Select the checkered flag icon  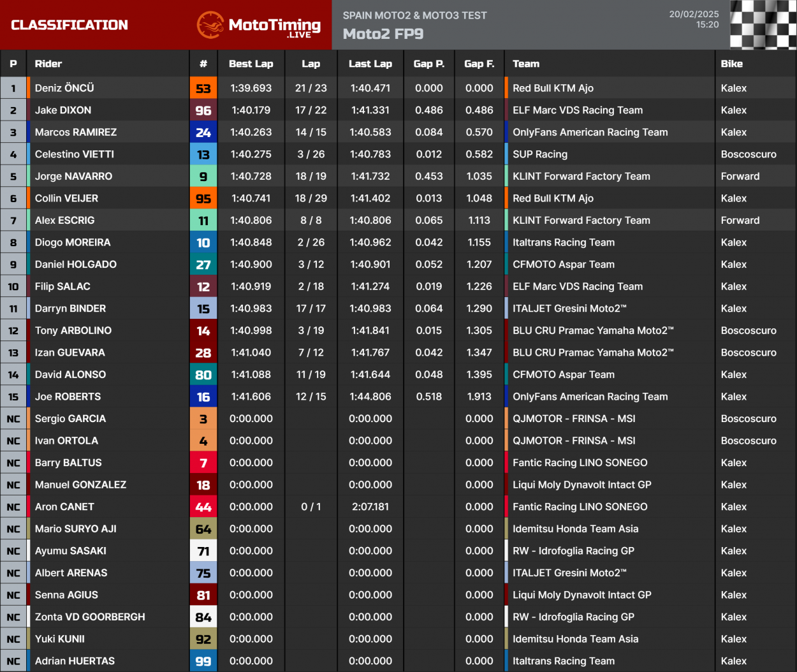coord(763,26)
